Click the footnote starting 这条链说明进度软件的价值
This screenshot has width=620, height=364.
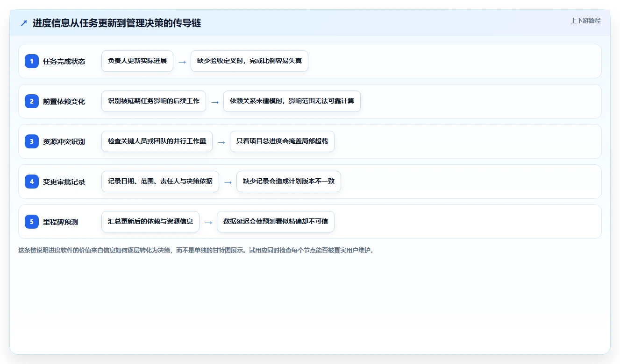(x=196, y=250)
